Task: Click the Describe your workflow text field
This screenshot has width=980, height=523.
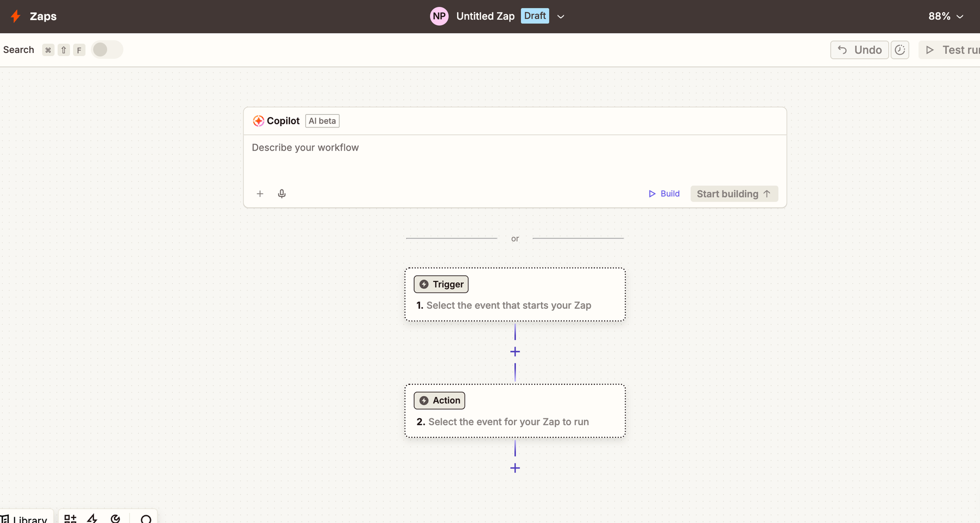Action: pyautogui.click(x=514, y=157)
